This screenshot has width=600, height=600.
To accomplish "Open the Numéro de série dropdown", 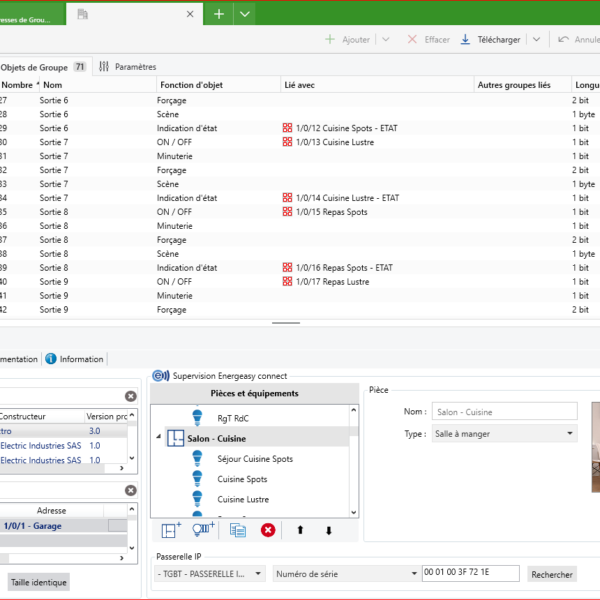I will pyautogui.click(x=413, y=574).
